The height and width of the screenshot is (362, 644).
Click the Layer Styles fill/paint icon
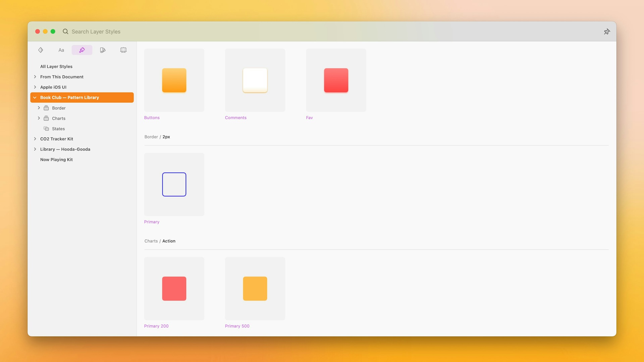click(x=82, y=50)
